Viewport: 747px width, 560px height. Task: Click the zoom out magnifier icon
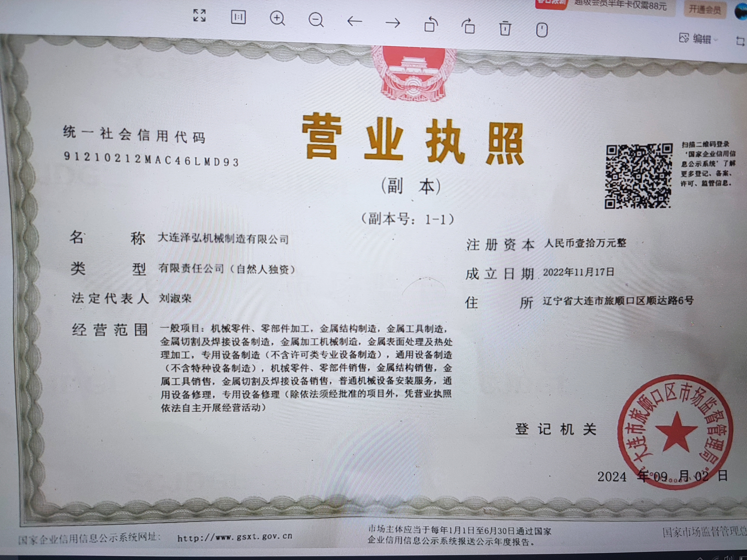tap(316, 20)
